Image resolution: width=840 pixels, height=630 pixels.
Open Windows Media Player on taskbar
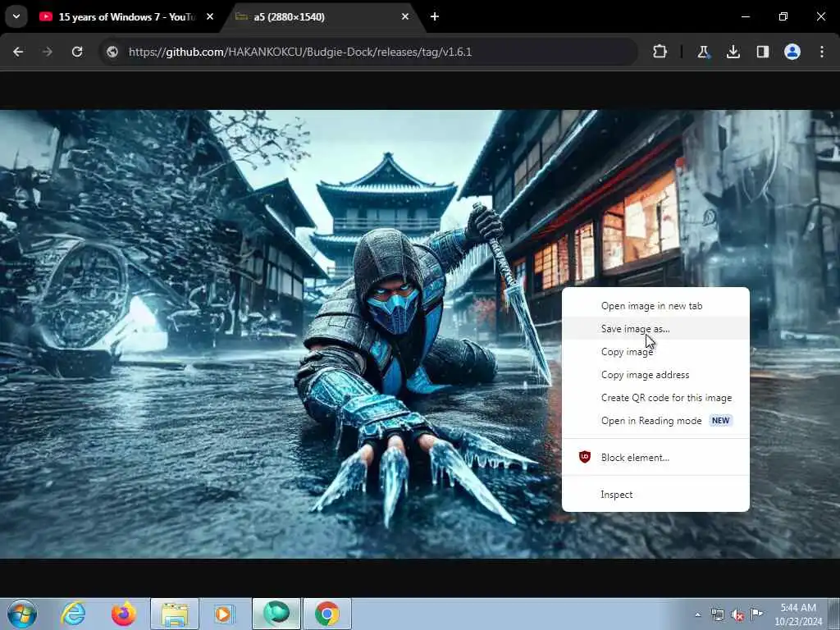pyautogui.click(x=225, y=614)
